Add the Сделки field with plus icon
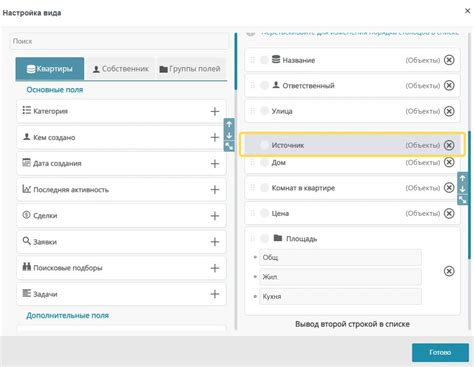Viewport: 474px width, 367px height. [x=215, y=216]
